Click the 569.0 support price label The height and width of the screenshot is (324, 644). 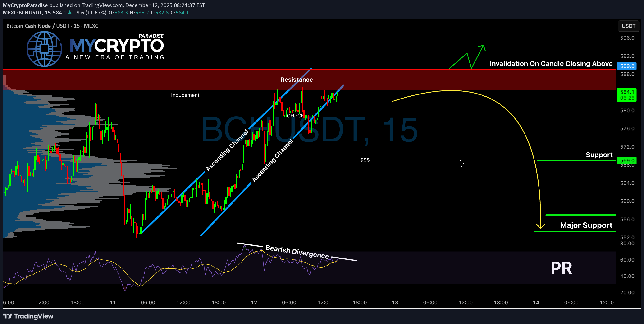tap(627, 160)
